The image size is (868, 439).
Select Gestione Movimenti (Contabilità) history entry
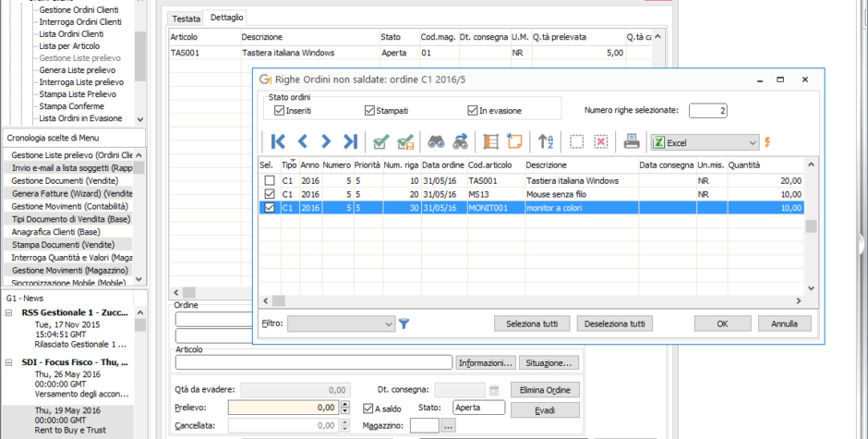(x=69, y=206)
